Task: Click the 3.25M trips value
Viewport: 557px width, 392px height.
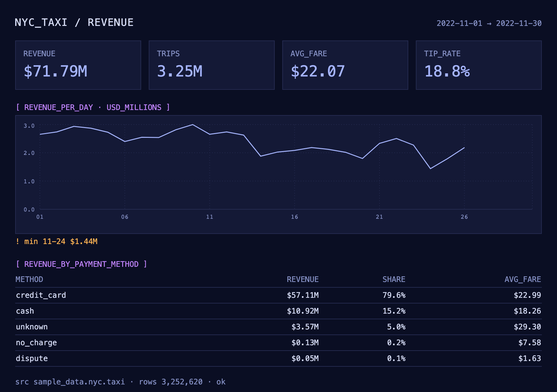Action: 180,71
